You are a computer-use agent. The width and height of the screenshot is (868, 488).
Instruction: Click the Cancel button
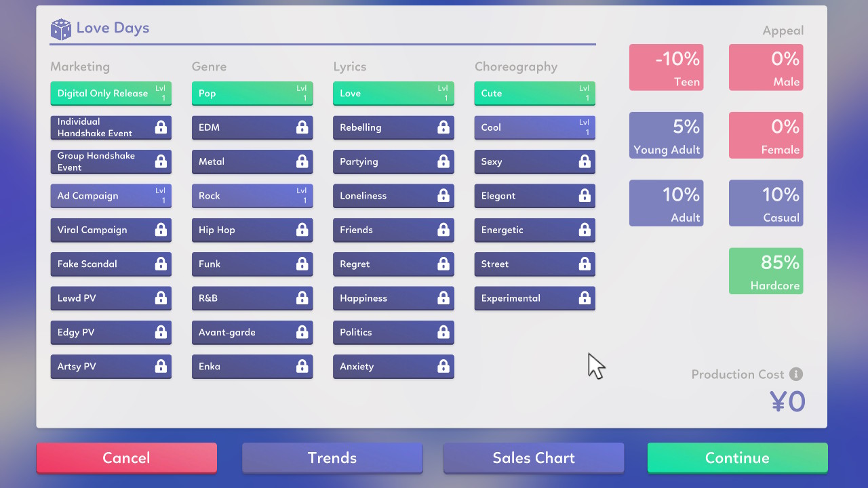127,457
